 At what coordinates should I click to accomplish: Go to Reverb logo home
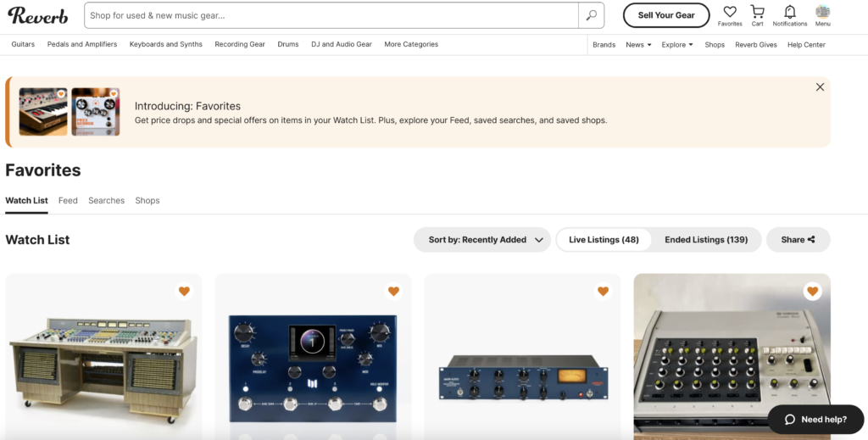pos(38,15)
